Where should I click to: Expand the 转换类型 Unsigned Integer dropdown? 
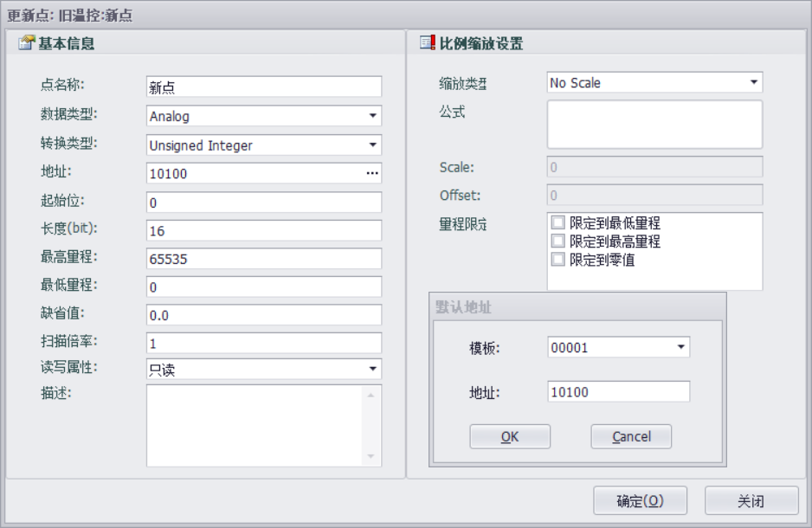point(372,145)
